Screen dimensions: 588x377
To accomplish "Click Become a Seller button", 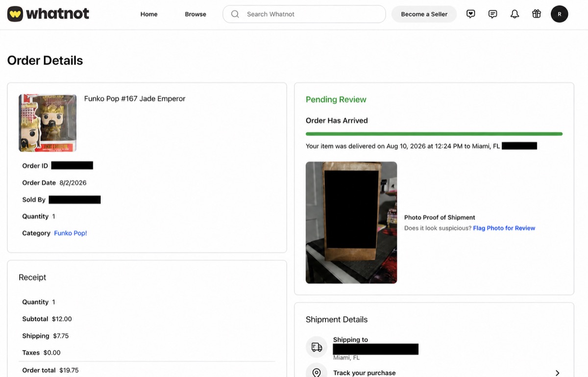I will [x=424, y=14].
